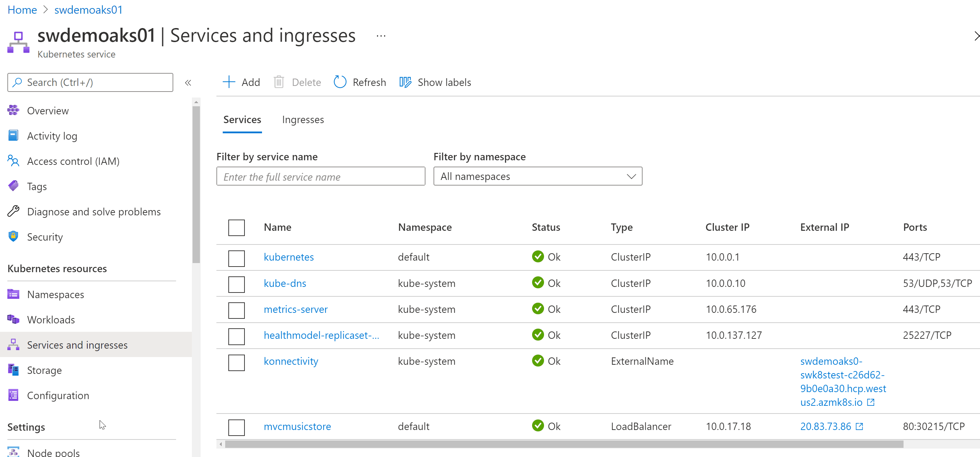Open the Workloads icon
The image size is (980, 457).
point(13,319)
